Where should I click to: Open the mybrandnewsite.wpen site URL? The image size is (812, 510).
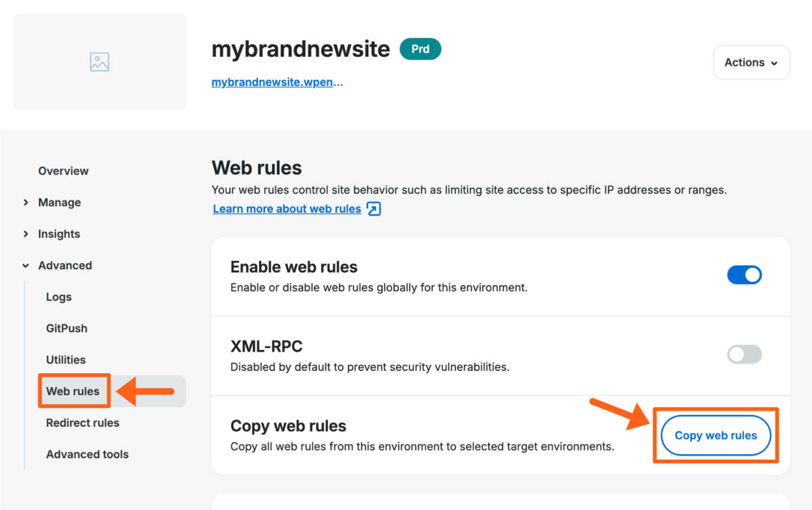[277, 82]
